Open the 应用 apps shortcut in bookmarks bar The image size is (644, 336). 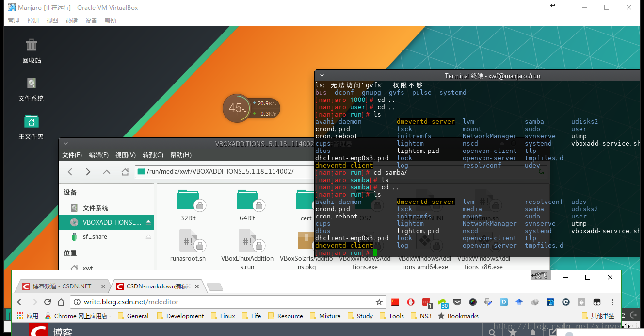pyautogui.click(x=27, y=316)
